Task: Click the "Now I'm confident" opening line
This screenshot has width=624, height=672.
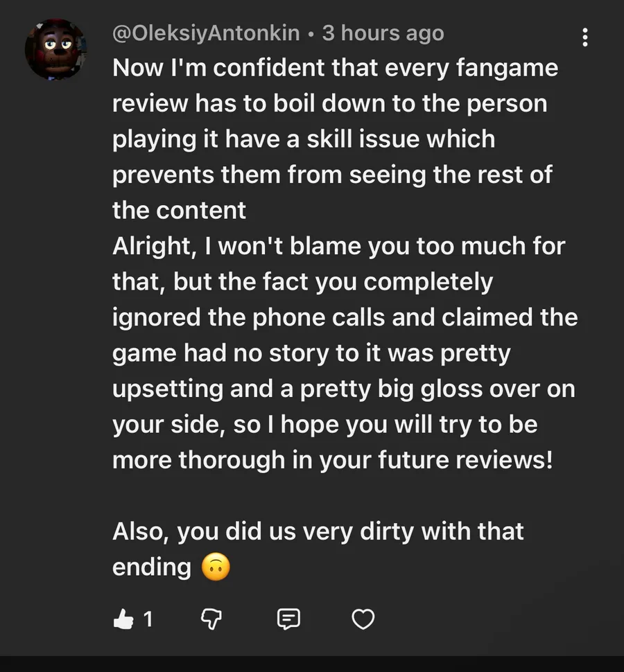Action: pyautogui.click(x=335, y=68)
